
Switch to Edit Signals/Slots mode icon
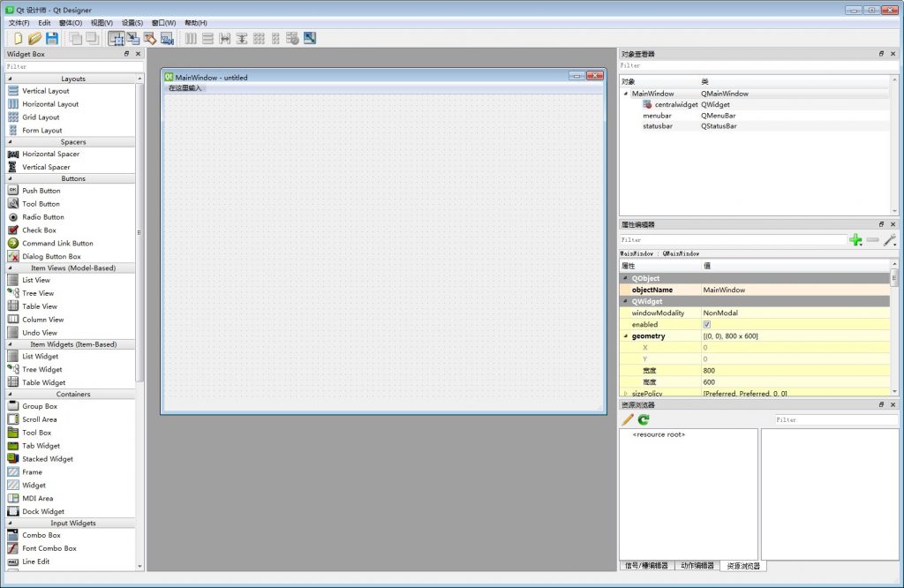coord(132,38)
